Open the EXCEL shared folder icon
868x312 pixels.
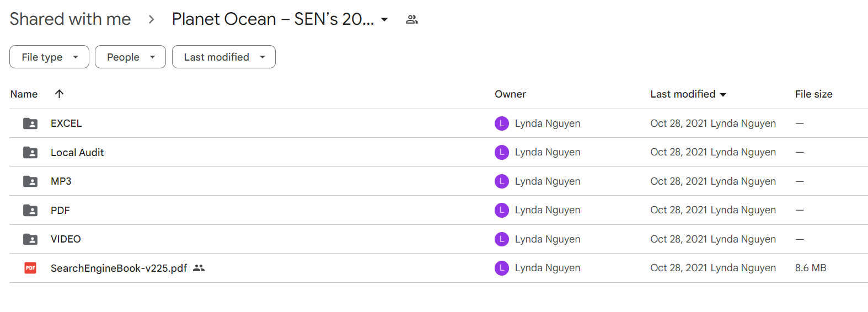(x=30, y=123)
